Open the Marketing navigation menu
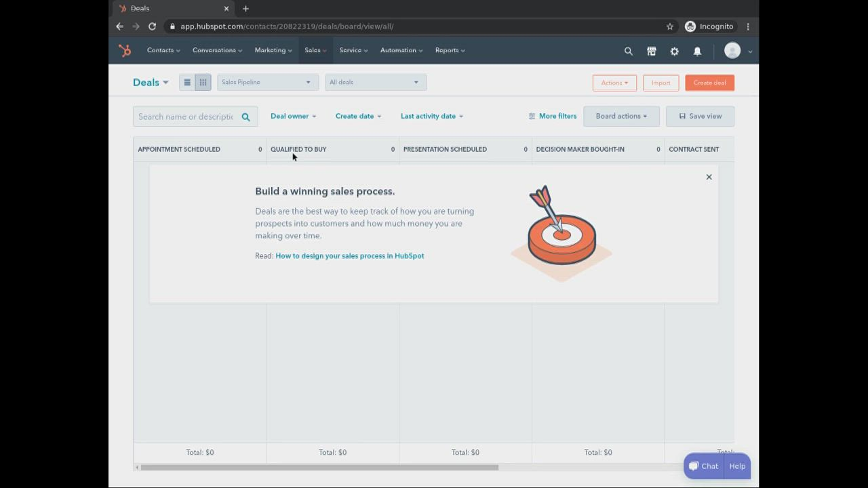This screenshot has height=488, width=868. point(273,50)
